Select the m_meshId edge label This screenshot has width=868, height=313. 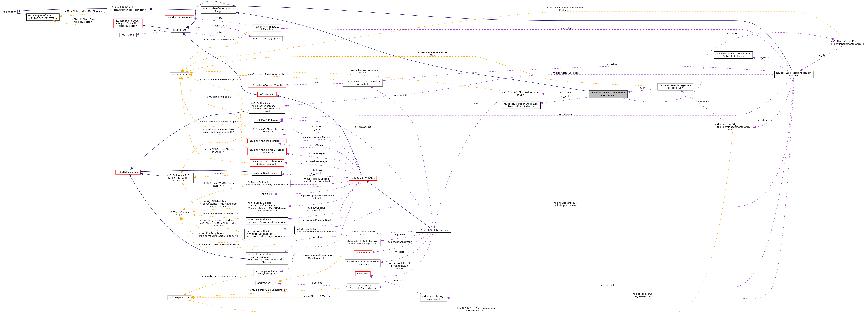pos(565,28)
